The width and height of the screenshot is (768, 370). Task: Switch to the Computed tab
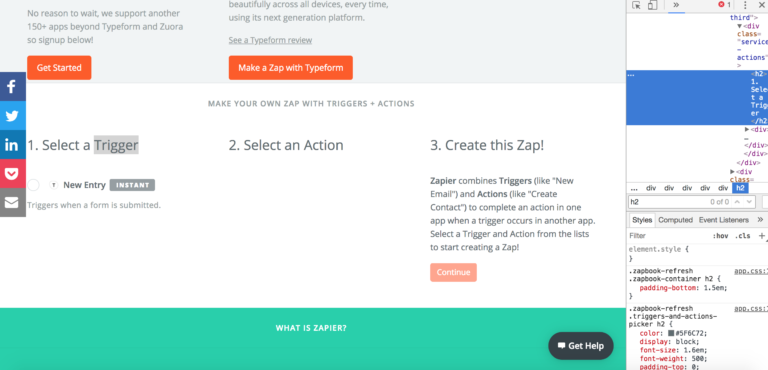click(675, 220)
